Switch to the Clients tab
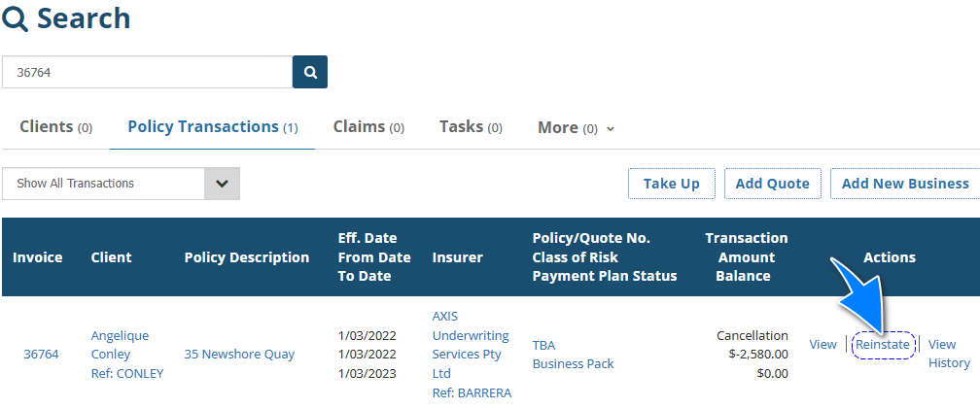 click(55, 127)
